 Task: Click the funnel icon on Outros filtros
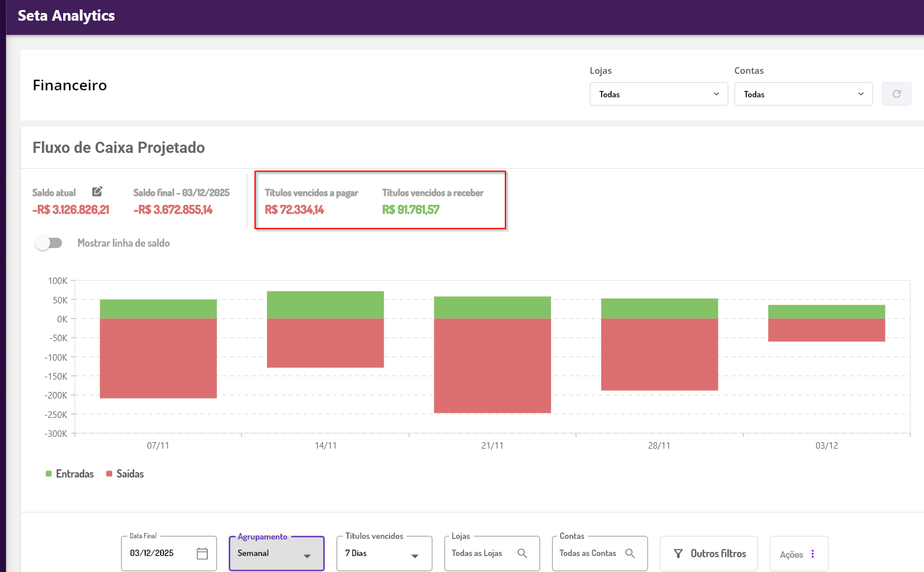pyautogui.click(x=678, y=554)
